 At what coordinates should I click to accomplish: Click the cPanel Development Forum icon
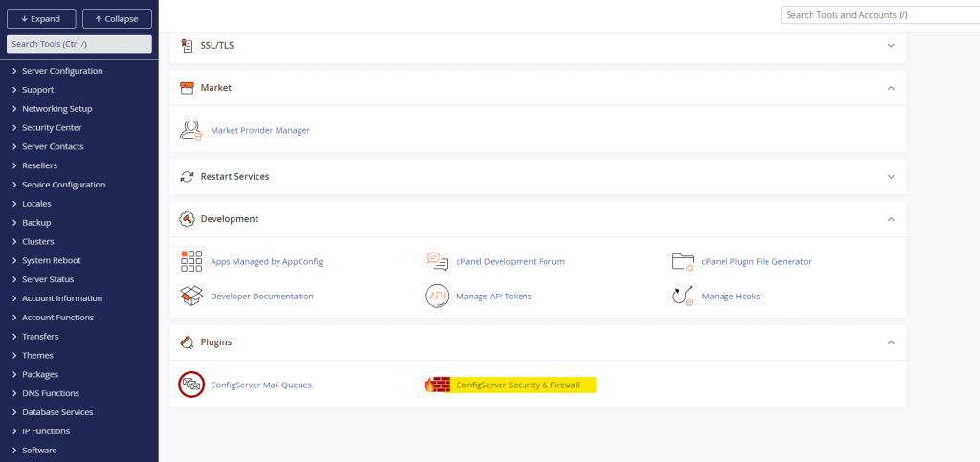(x=437, y=261)
